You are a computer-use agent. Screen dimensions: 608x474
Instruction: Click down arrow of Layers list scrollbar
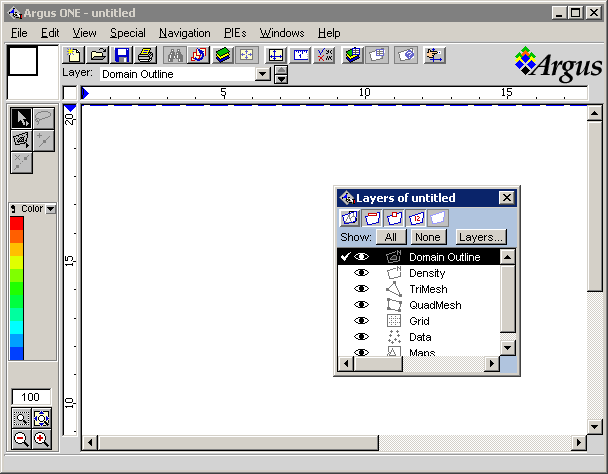pyautogui.click(x=508, y=348)
